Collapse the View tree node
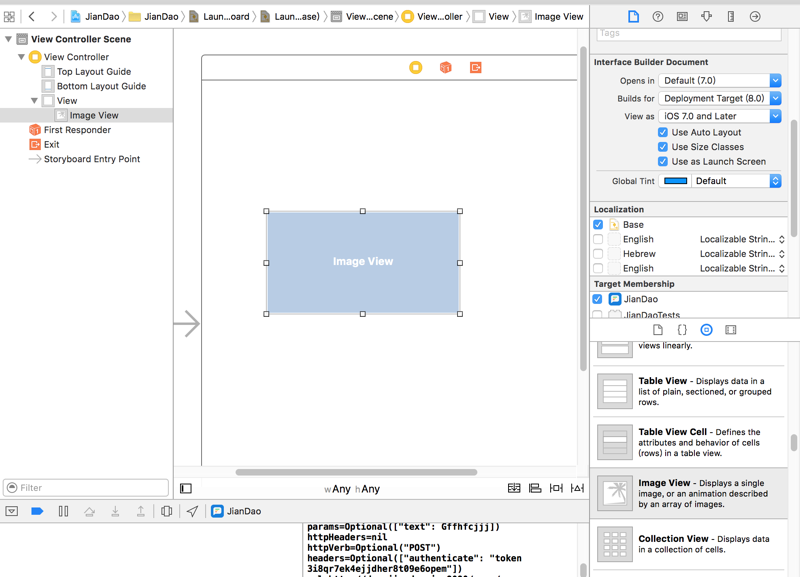Image resolution: width=800 pixels, height=577 pixels. click(34, 101)
